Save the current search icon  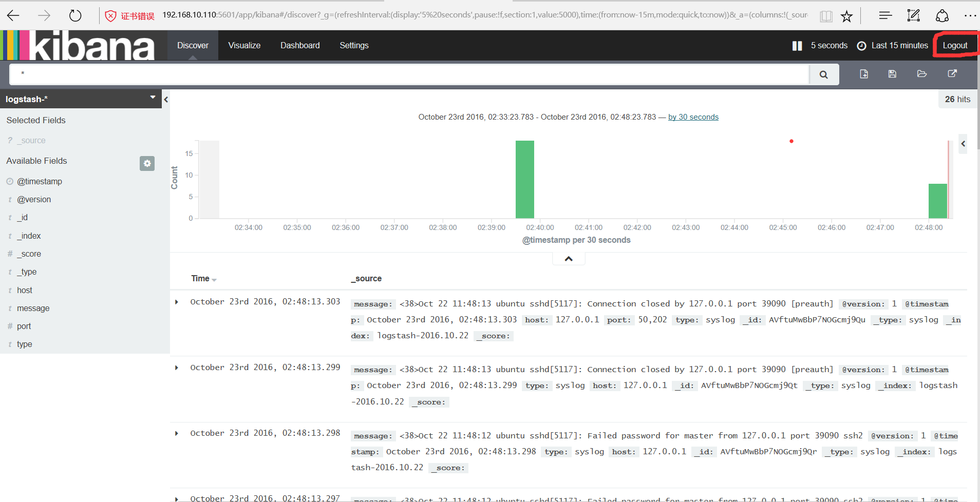[x=892, y=74]
